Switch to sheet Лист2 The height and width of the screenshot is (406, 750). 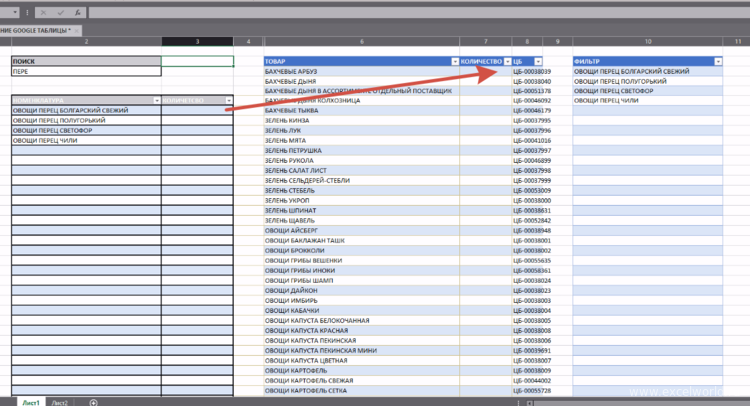click(60, 403)
